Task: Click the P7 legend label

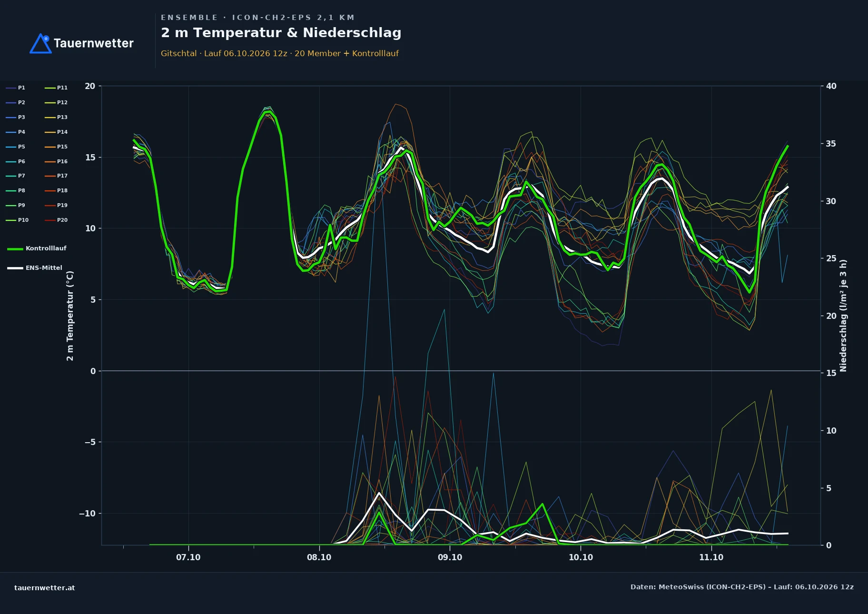Action: point(21,176)
